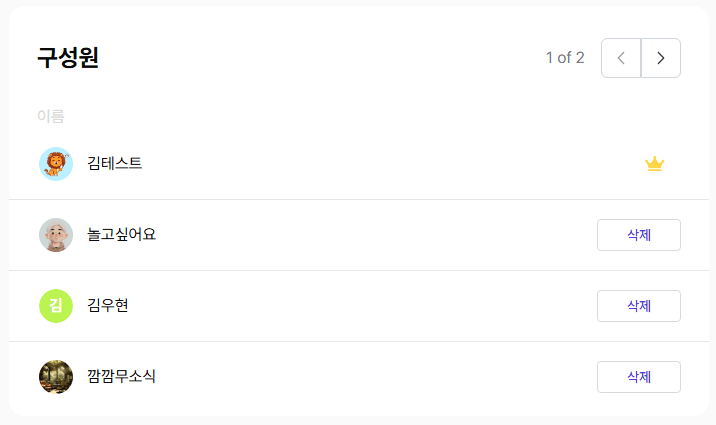Click 김테스트's lion avatar
716x425 pixels.
56,164
